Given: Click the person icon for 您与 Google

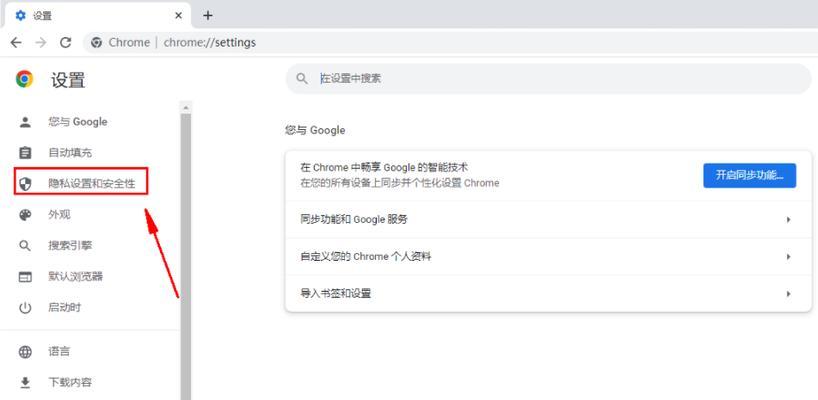Looking at the screenshot, I should tap(25, 122).
